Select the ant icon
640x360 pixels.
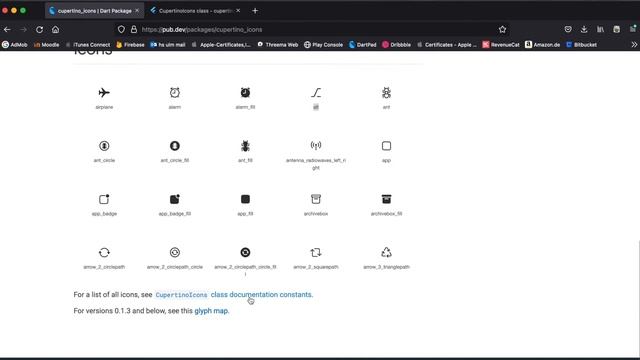pos(386,93)
